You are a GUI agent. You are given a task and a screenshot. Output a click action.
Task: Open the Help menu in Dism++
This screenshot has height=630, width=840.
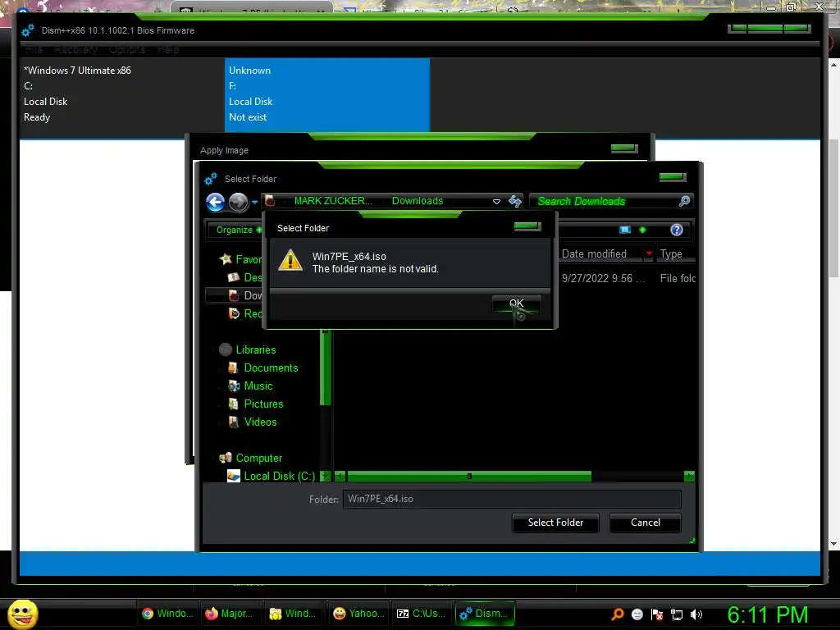(168, 50)
